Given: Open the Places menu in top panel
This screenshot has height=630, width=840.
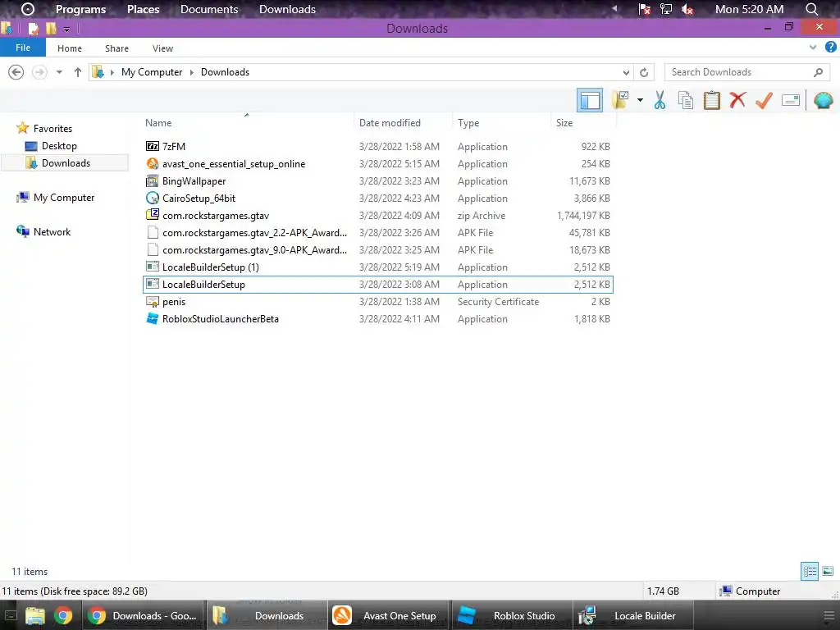Looking at the screenshot, I should coord(143,9).
